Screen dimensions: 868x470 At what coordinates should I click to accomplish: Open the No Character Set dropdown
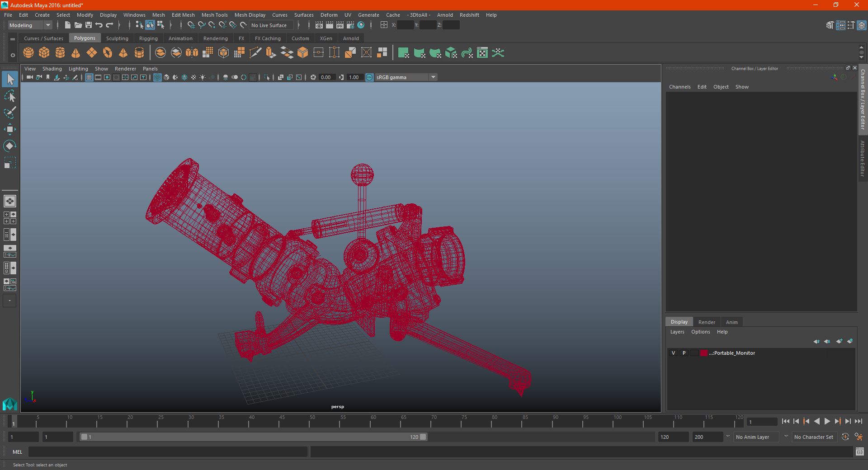(814, 437)
